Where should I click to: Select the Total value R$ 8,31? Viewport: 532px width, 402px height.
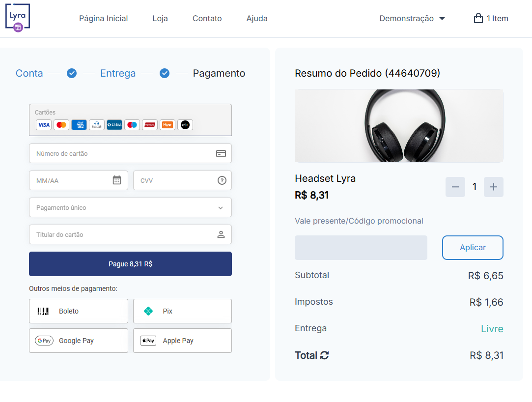pyautogui.click(x=486, y=355)
